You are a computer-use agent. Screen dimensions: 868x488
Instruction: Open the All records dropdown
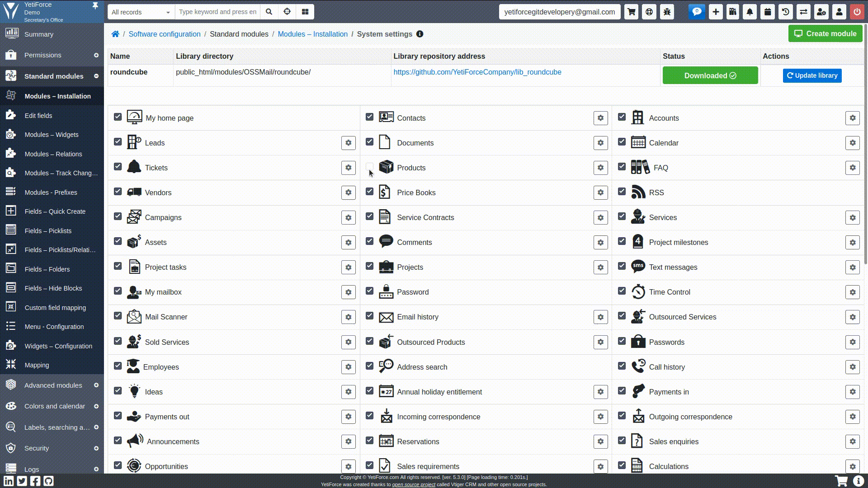pyautogui.click(x=141, y=12)
